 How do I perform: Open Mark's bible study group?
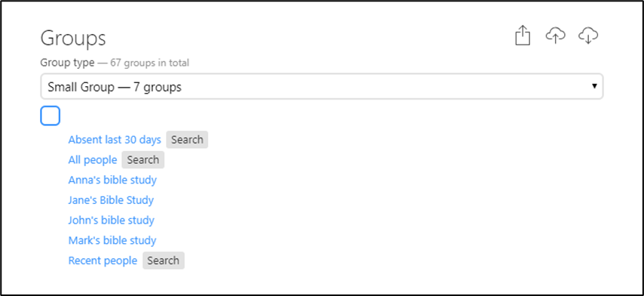tap(112, 240)
